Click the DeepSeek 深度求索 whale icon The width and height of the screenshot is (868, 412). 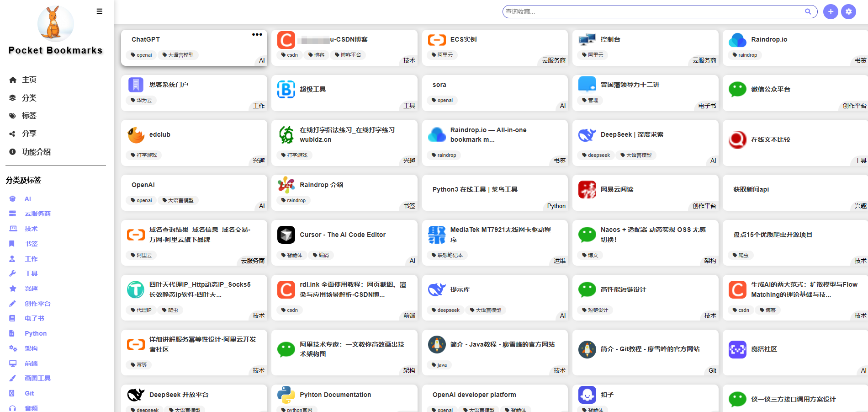(587, 134)
